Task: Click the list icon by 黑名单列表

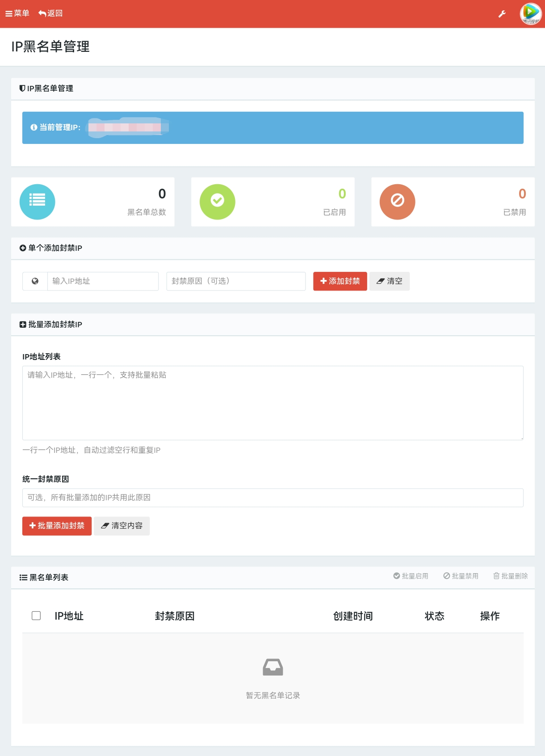Action: click(x=23, y=578)
